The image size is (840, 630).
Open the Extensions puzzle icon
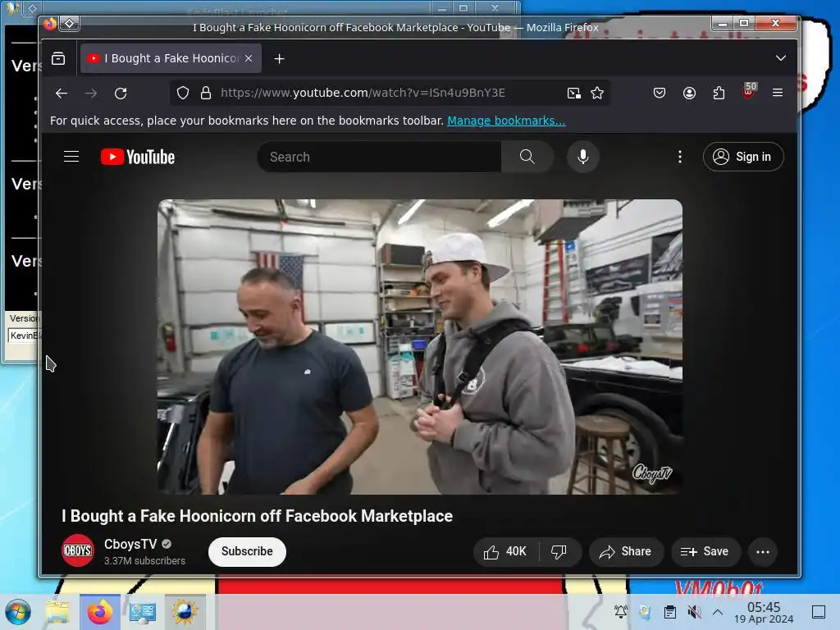coord(719,94)
